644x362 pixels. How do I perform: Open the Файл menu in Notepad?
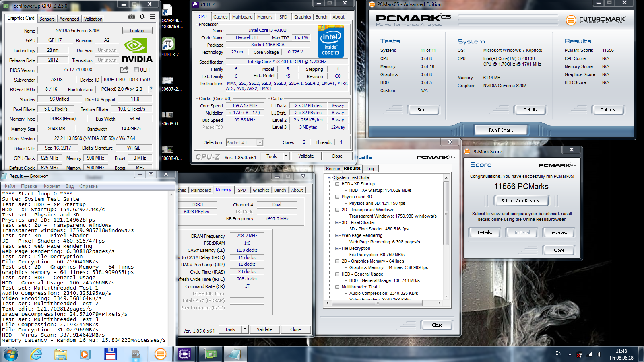10,186
